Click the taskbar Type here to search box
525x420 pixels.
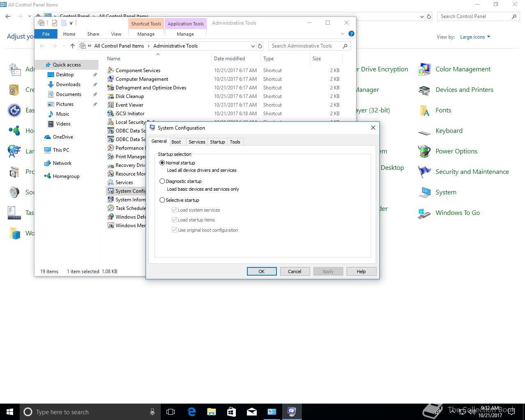point(91,412)
